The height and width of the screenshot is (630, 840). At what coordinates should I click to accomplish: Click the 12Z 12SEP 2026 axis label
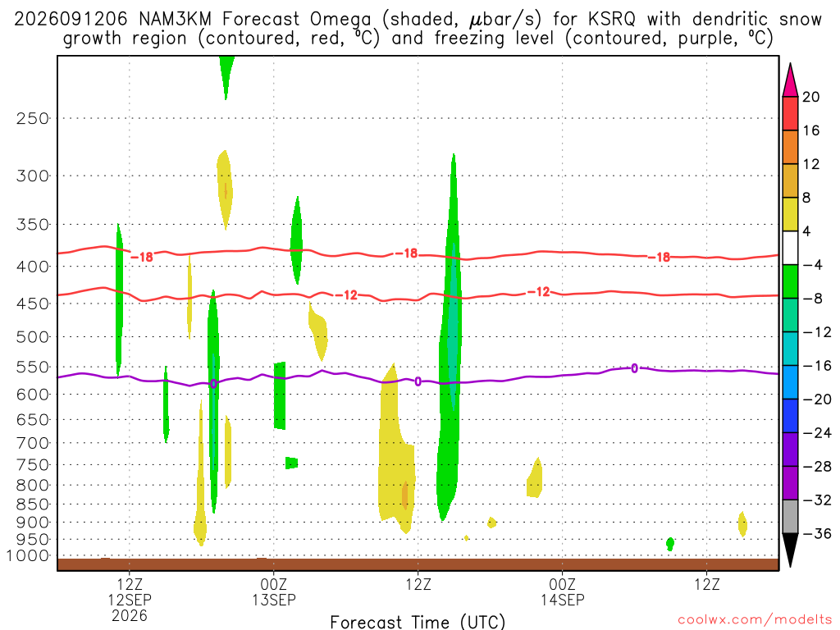[x=130, y=600]
